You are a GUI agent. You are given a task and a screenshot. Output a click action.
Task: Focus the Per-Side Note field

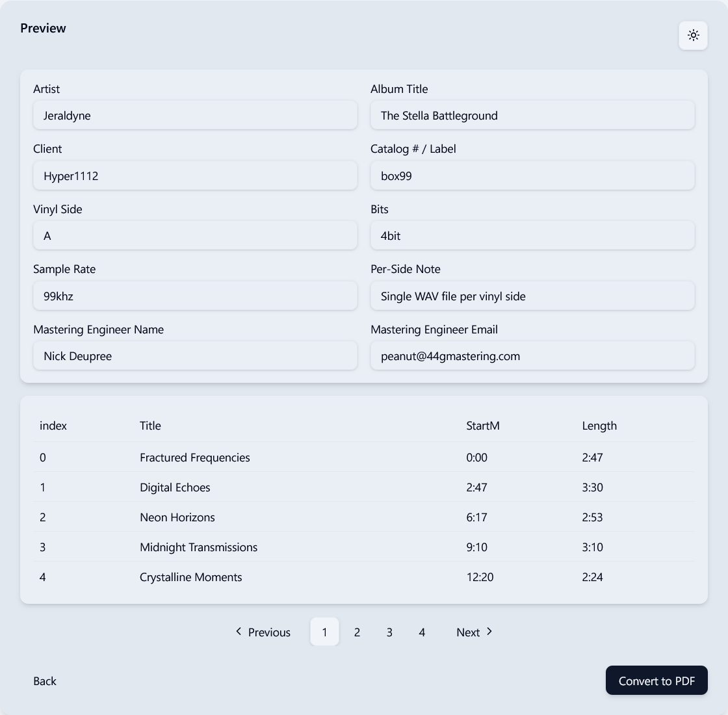532,296
